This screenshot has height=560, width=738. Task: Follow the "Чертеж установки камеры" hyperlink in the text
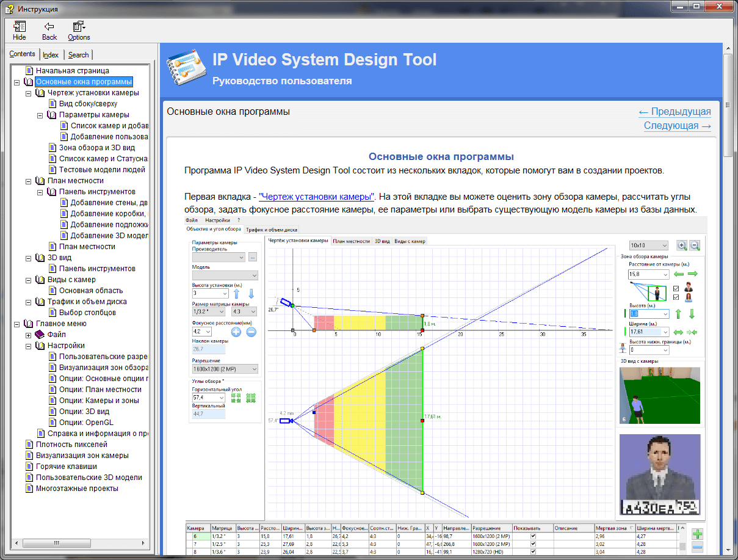[x=316, y=197]
